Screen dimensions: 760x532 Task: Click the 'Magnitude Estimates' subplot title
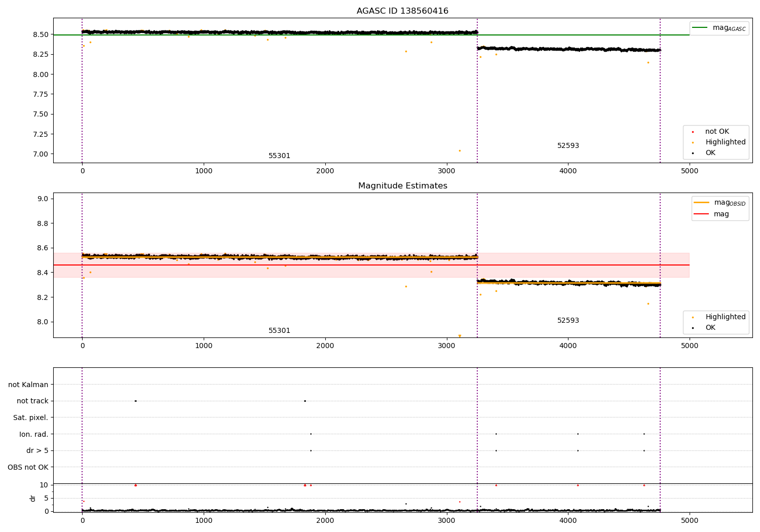[x=402, y=186]
